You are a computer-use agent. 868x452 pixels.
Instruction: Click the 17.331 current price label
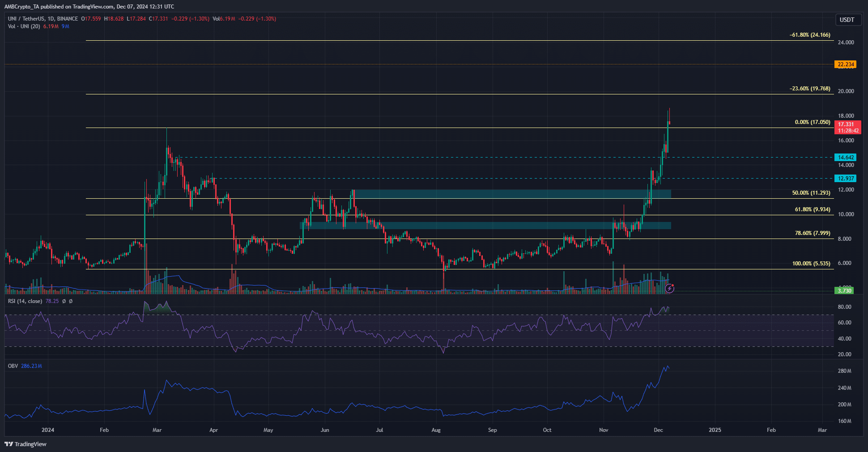(846, 124)
